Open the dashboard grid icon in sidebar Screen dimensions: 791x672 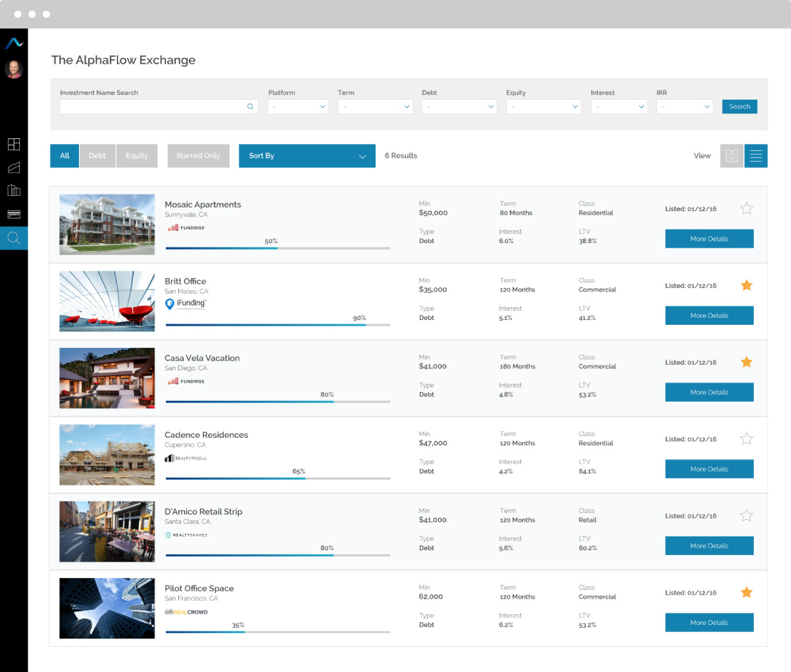coord(14,143)
